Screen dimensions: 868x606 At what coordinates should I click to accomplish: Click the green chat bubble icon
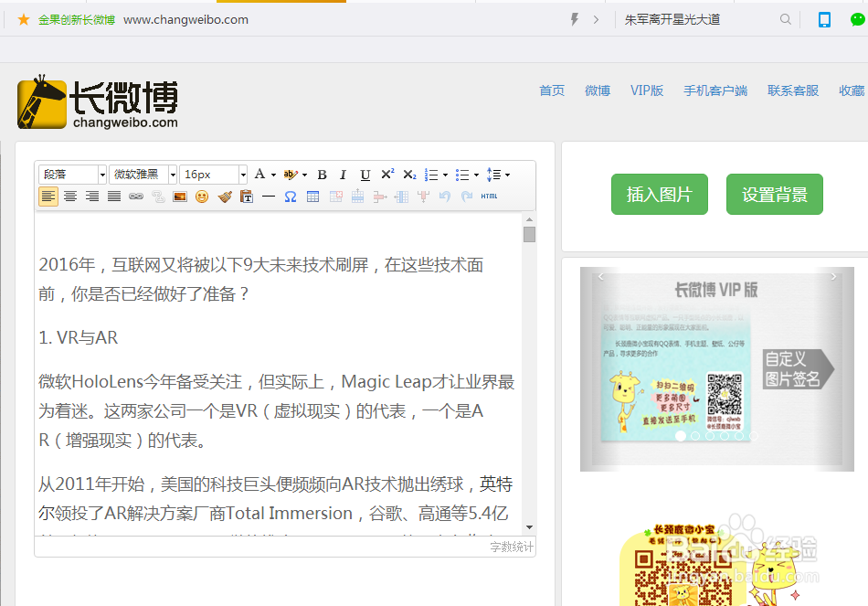tap(857, 20)
